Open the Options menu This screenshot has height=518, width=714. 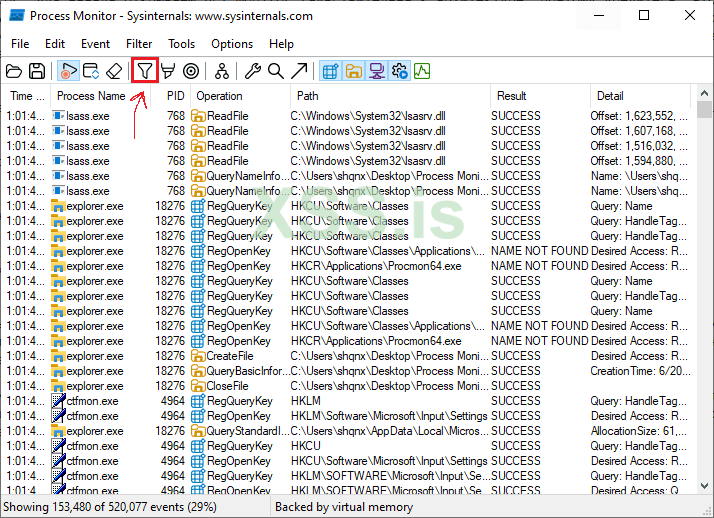click(232, 44)
